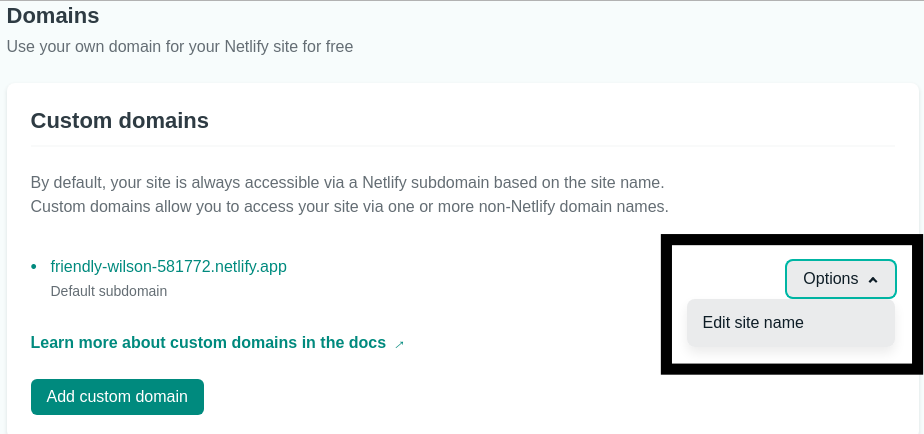Collapse the Options dropdown
This screenshot has height=434, width=924.
840,279
